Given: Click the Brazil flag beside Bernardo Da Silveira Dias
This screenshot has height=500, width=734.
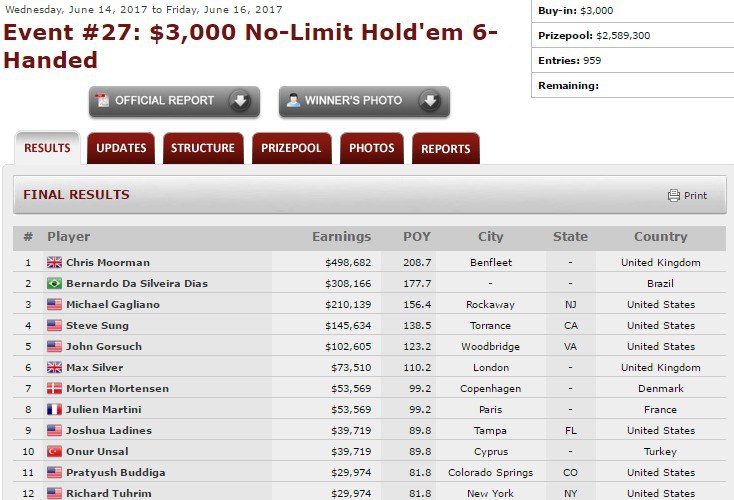Looking at the screenshot, I should click(54, 284).
